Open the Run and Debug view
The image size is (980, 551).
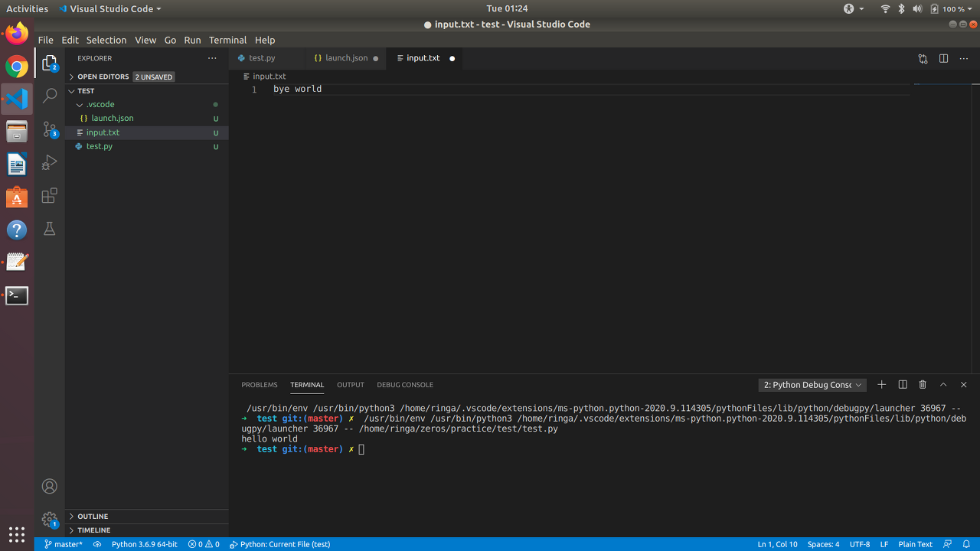[x=50, y=162]
